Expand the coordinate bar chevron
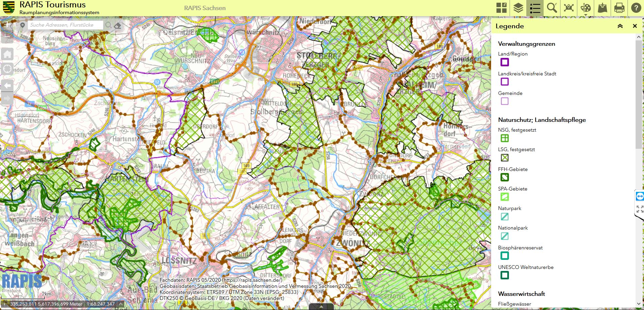Screen dimensions: 644x310 coord(120,304)
